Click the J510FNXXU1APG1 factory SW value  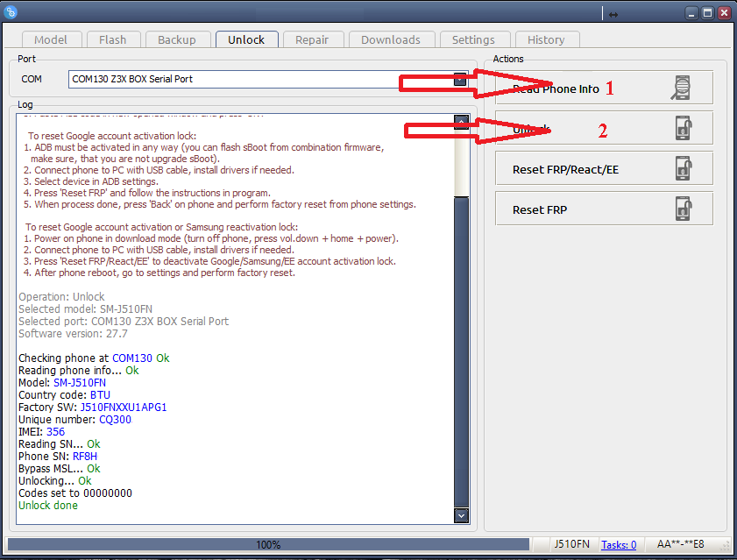124,408
